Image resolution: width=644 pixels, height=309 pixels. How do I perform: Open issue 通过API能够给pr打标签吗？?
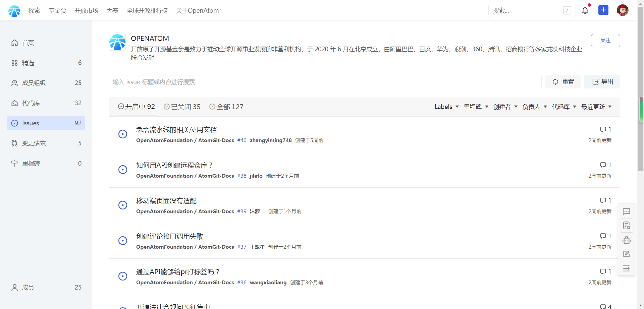(x=178, y=272)
